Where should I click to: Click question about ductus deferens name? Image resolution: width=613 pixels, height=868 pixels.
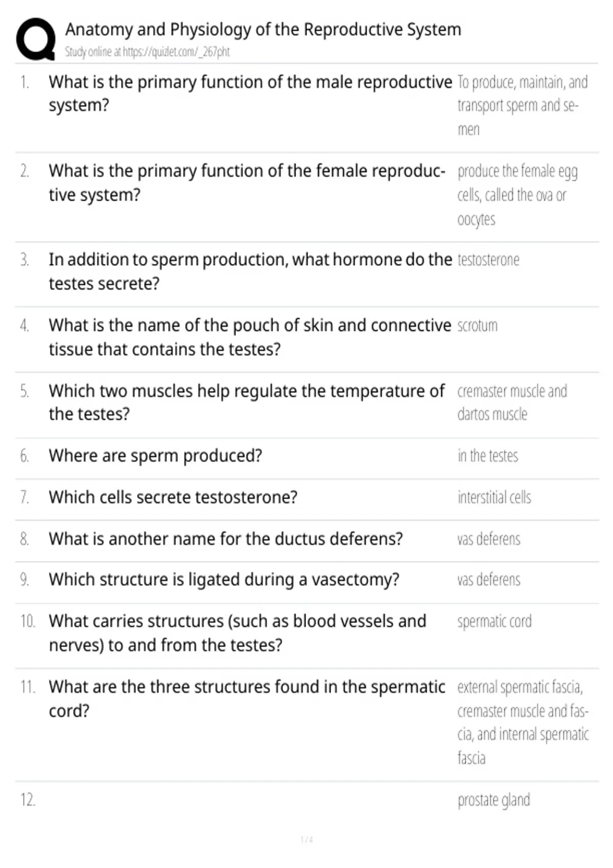[x=226, y=539]
